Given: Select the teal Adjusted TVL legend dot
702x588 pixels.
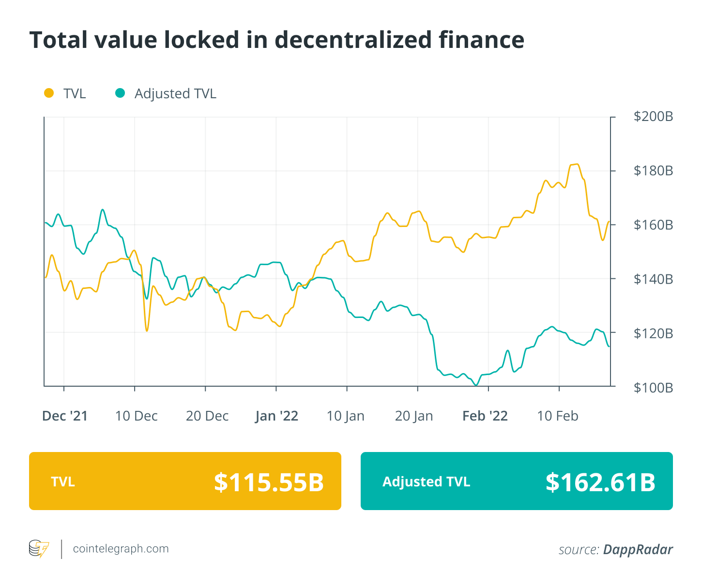Looking at the screenshot, I should click(120, 93).
